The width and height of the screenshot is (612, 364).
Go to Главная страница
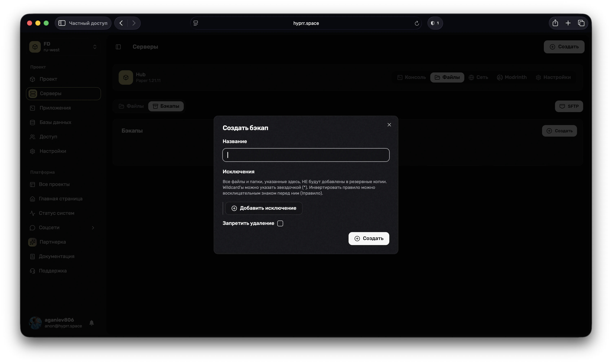tap(63, 199)
